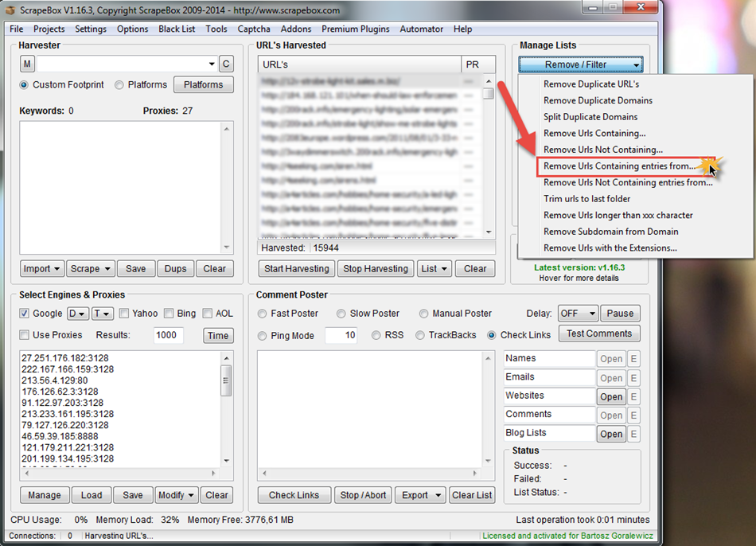This screenshot has width=756, height=546.
Task: Open the Google T dropdown
Action: (103, 314)
